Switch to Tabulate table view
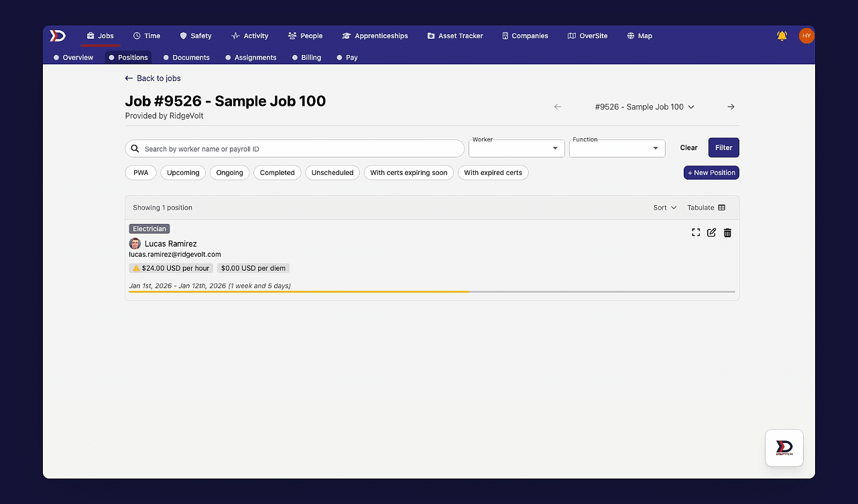Screen dimensions: 858x504 click(x=706, y=208)
